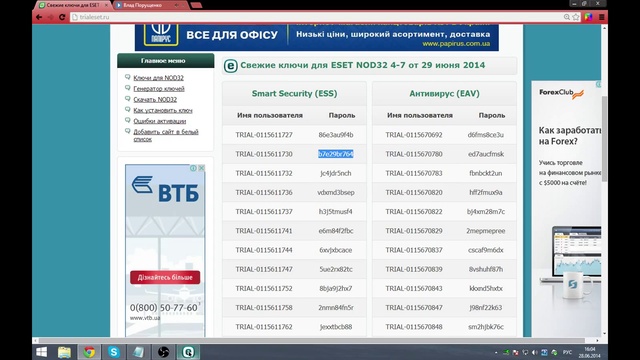The image size is (640, 360).
Task: Select username TRIAL-0115670848
Action: [414, 327]
